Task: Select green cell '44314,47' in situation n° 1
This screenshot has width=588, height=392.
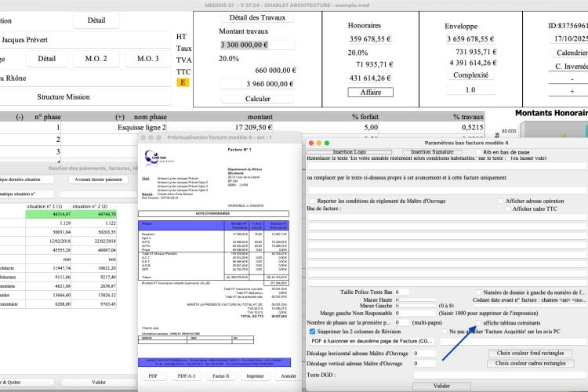Action: click(x=49, y=214)
